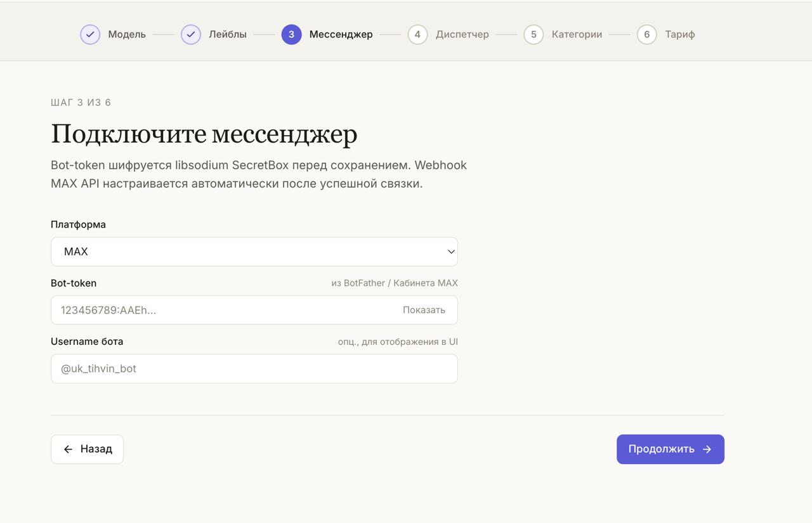Click the checkmark icon for Лейблы step

click(191, 34)
